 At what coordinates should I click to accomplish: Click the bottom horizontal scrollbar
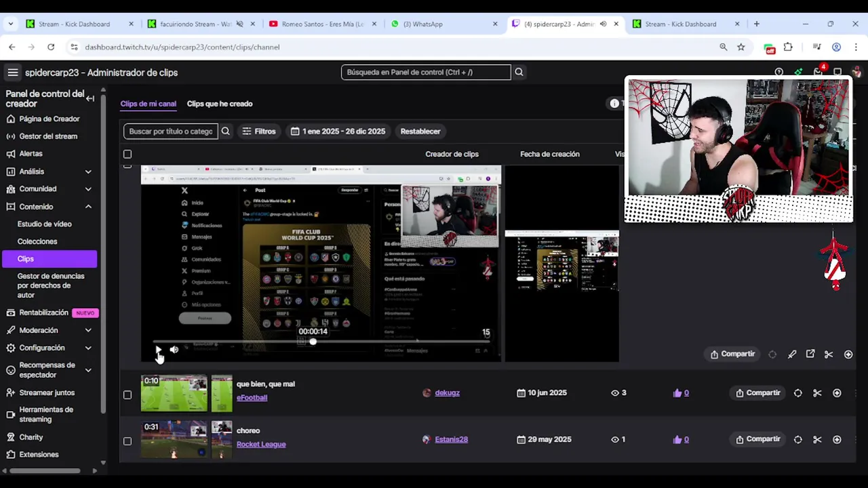[45, 471]
